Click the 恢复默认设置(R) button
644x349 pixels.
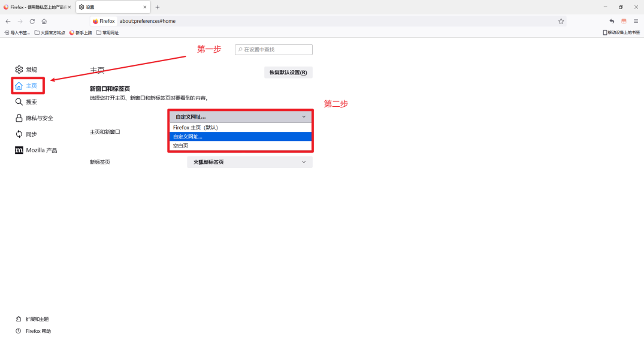[x=288, y=73]
